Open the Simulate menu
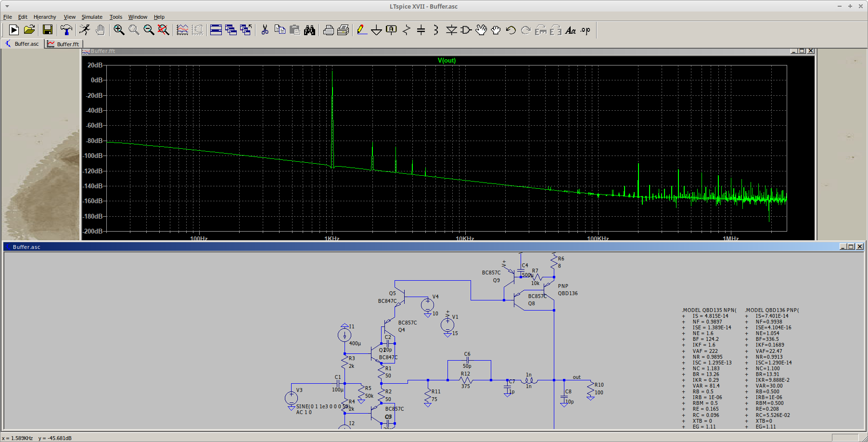868x442 pixels. click(x=92, y=17)
